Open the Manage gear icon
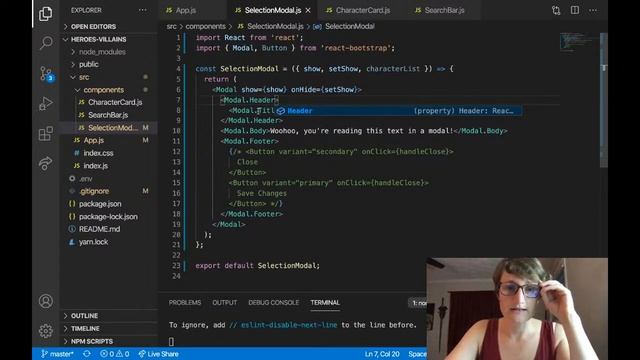The image size is (640, 360). click(x=46, y=331)
